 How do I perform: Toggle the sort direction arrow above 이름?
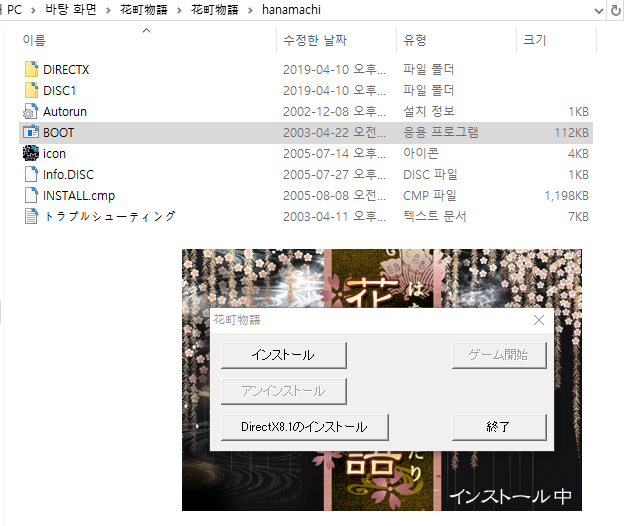[147, 30]
